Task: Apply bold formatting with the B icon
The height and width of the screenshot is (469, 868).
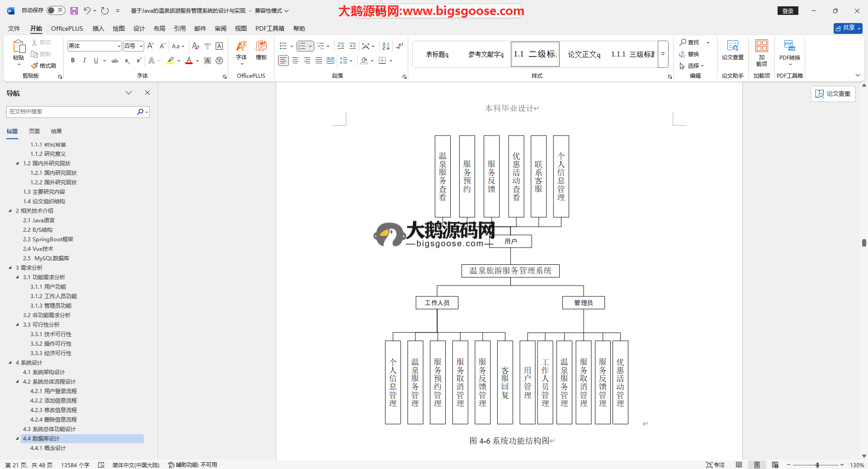Action: (73, 61)
